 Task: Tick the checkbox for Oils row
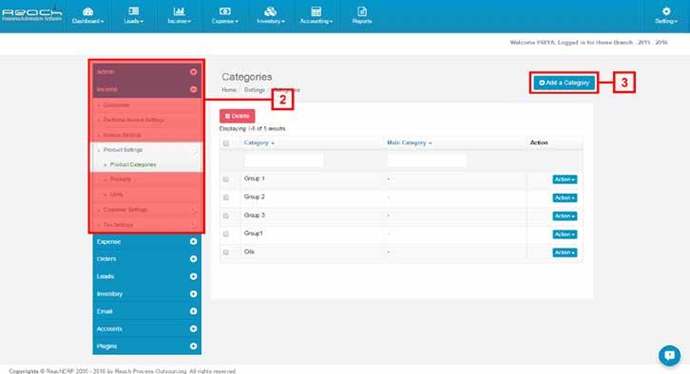pyautogui.click(x=226, y=253)
